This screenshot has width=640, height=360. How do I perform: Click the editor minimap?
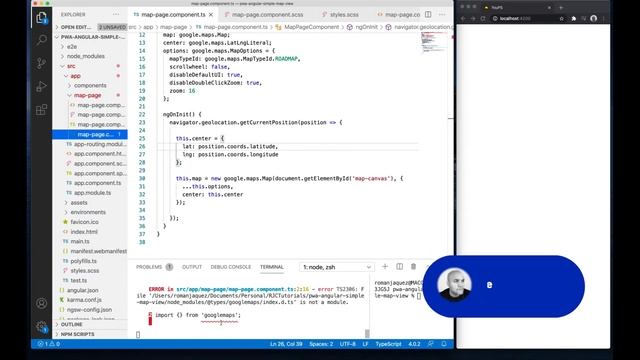(434, 42)
